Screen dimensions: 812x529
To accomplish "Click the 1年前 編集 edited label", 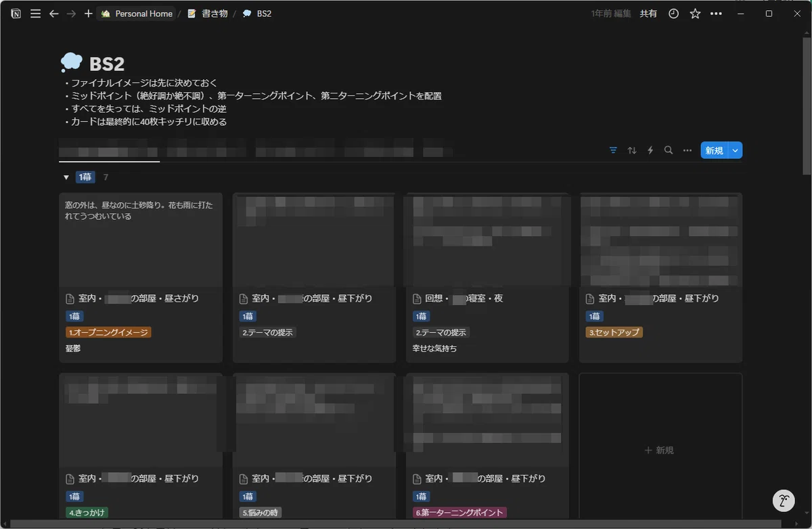I will 611,14.
